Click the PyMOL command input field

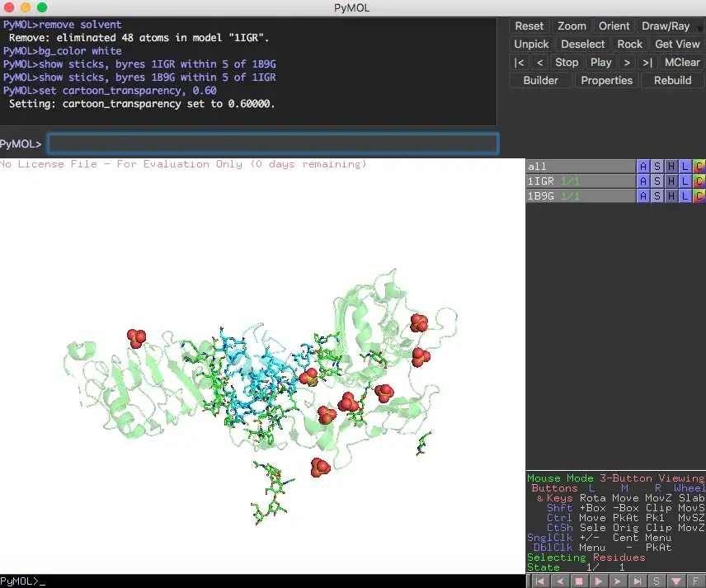tap(272, 143)
